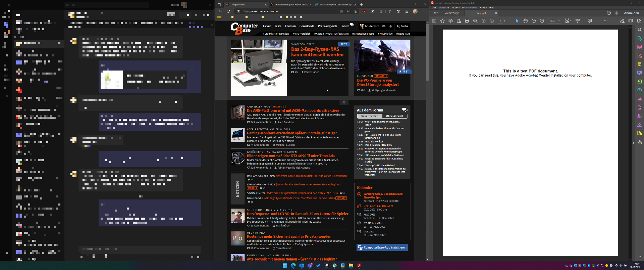This screenshot has width=644, height=270.
Task: Open Preisvergleich on ComputerBase navigation
Action: pos(327,26)
